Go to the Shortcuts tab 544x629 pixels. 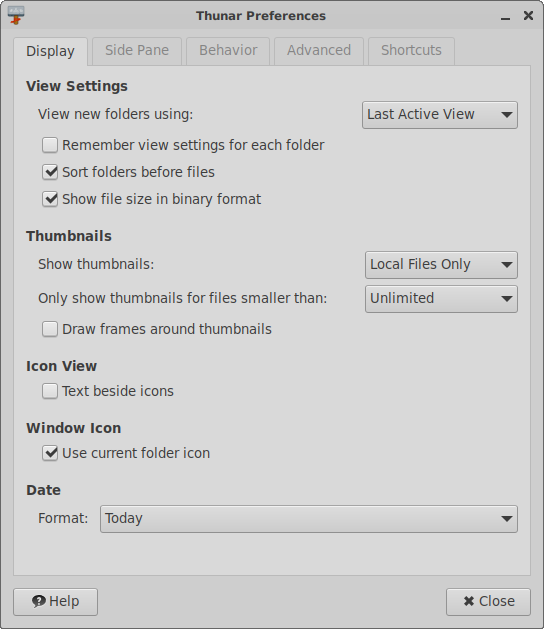(x=411, y=51)
